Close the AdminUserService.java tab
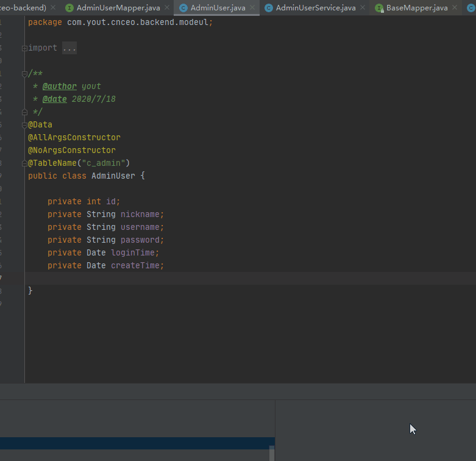Viewport: 476px width, 461px height. coord(363,7)
